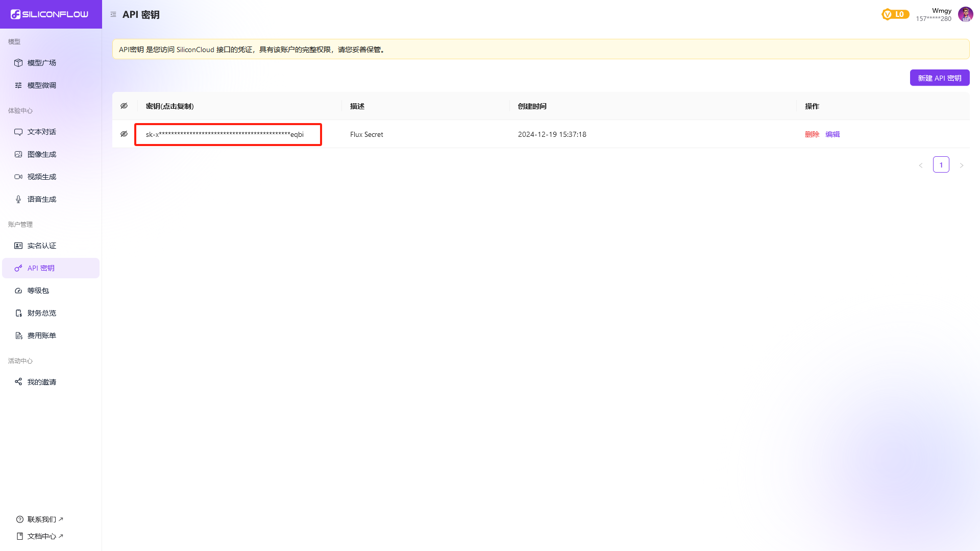Click the Wmgy username

tap(942, 10)
